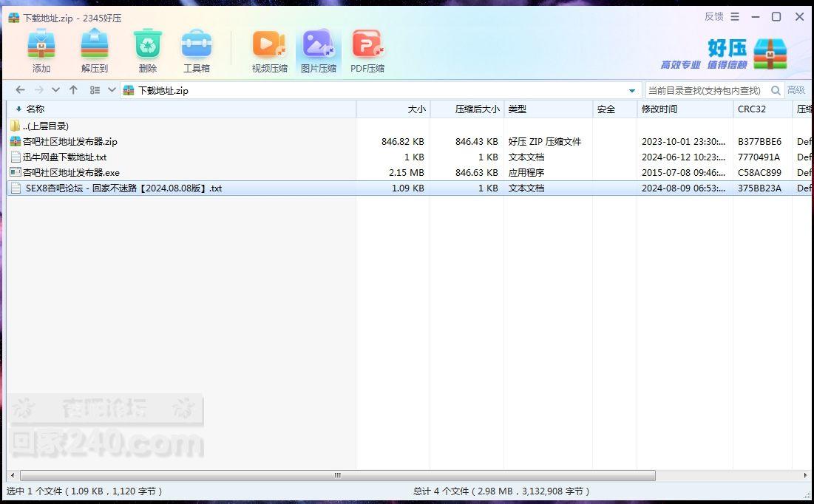Screen dimensions: 814x504
Task: Maximize the 2345好压 window
Action: 776,16
